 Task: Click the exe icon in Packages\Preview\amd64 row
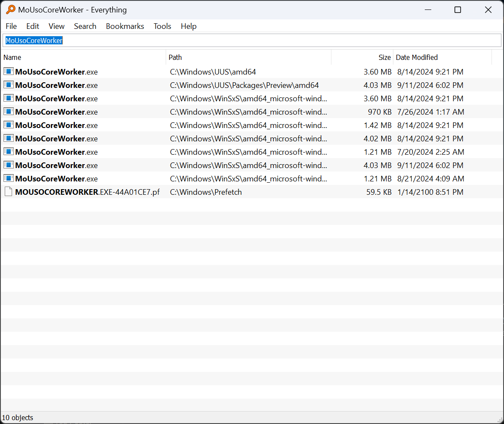click(x=8, y=85)
